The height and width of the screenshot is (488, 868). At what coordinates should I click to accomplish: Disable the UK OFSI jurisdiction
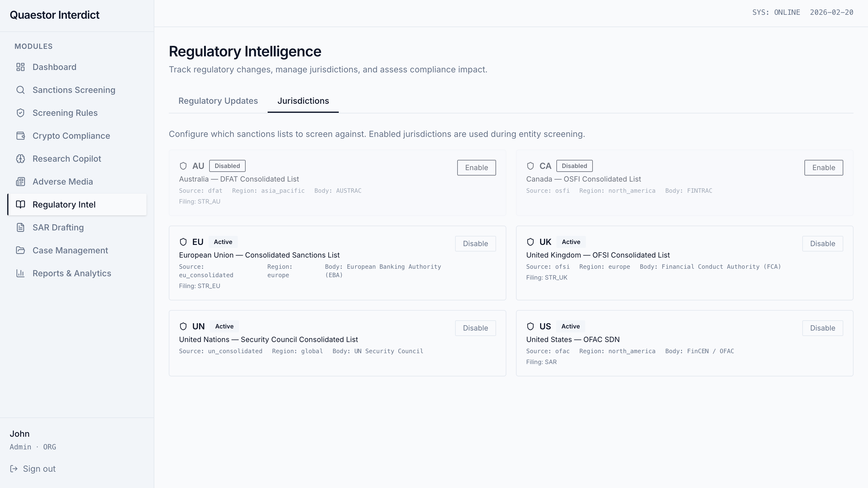[x=822, y=243]
